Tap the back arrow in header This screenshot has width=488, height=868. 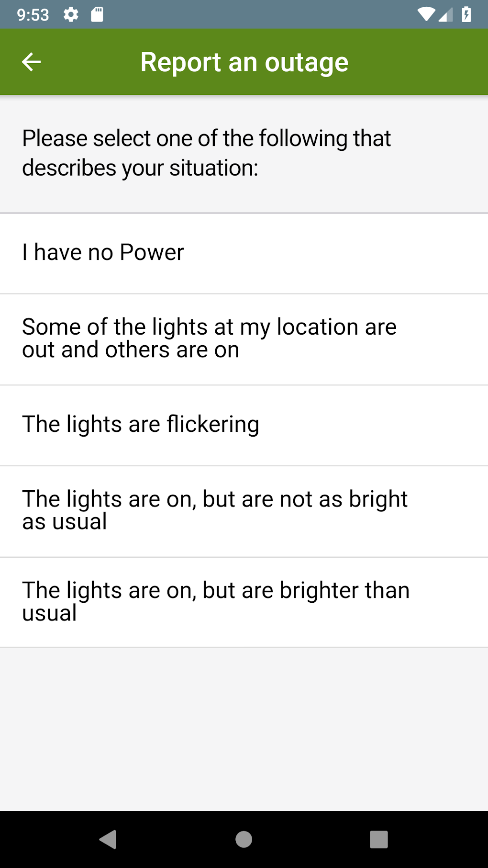click(x=32, y=62)
